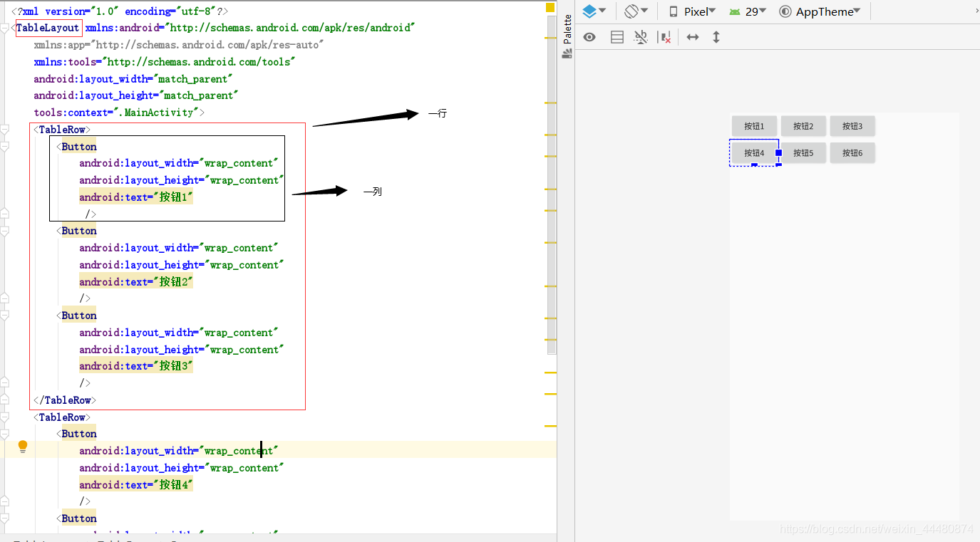
Task: Collapse the Button block containing 按钮3 via gutter
Action: [4, 316]
